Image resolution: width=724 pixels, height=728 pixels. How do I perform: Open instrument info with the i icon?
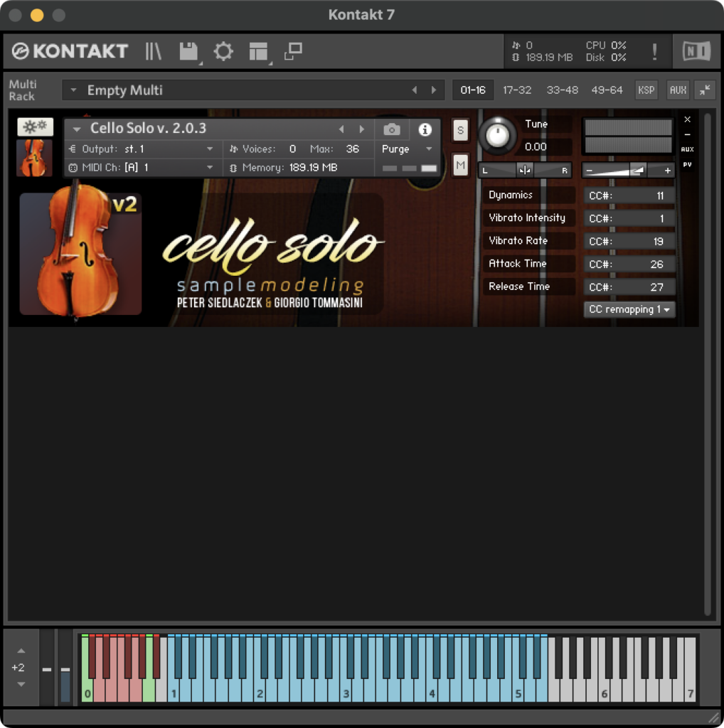coord(425,129)
